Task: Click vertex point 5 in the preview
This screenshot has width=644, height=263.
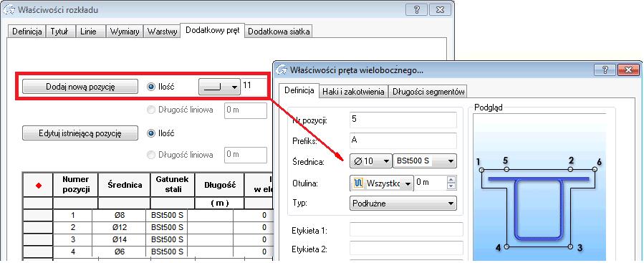Action: (506, 169)
